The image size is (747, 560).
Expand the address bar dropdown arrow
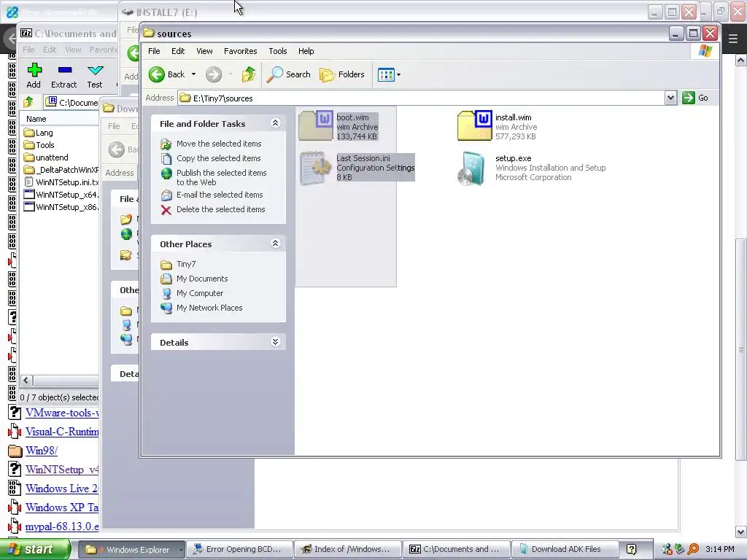pos(671,98)
